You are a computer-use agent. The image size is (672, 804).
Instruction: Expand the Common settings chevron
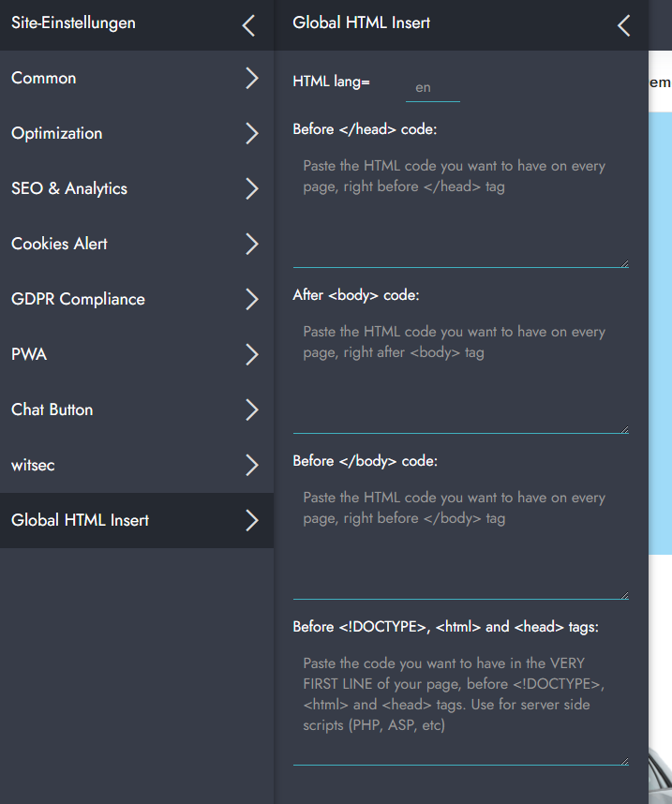(x=251, y=79)
